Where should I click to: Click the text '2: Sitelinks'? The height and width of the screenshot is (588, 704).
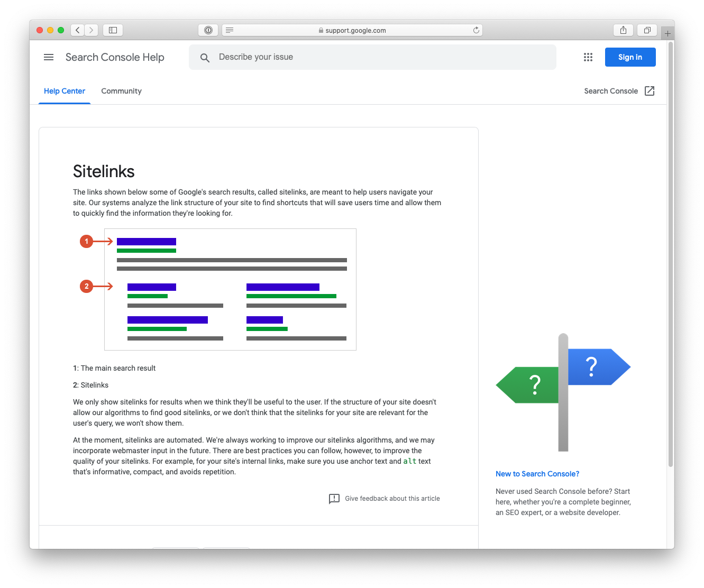(90, 385)
